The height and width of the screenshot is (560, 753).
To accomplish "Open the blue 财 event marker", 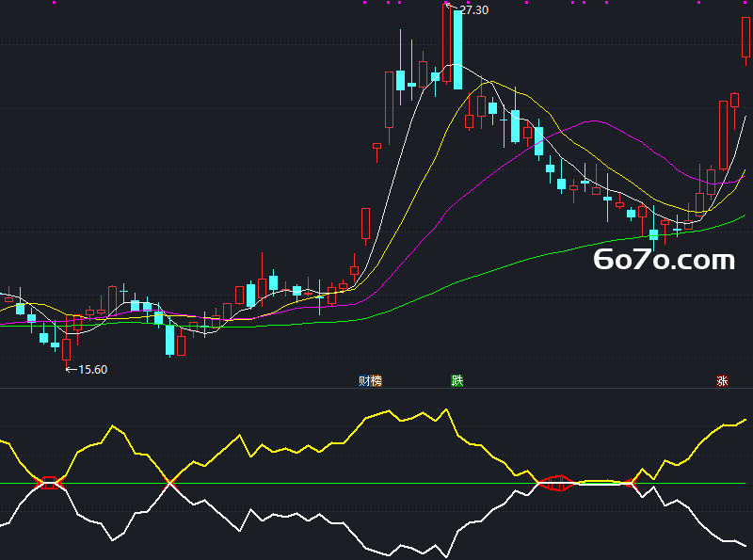I will tap(364, 381).
